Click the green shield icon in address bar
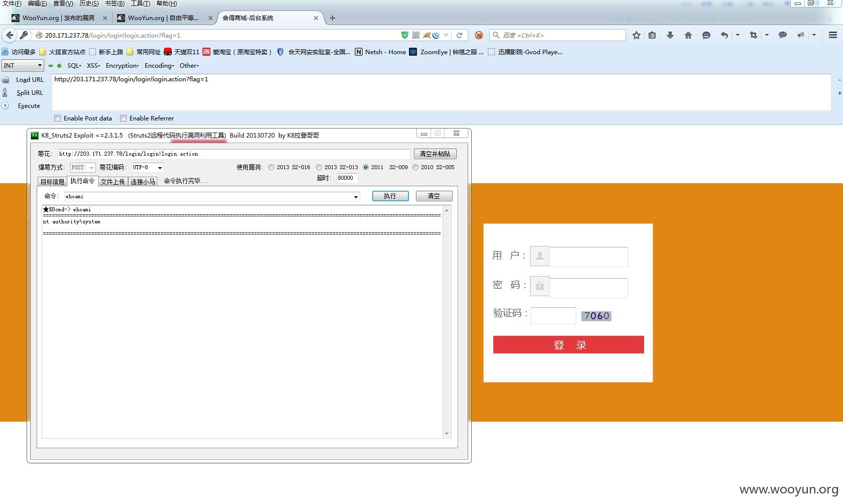The height and width of the screenshot is (504, 843). click(x=405, y=35)
